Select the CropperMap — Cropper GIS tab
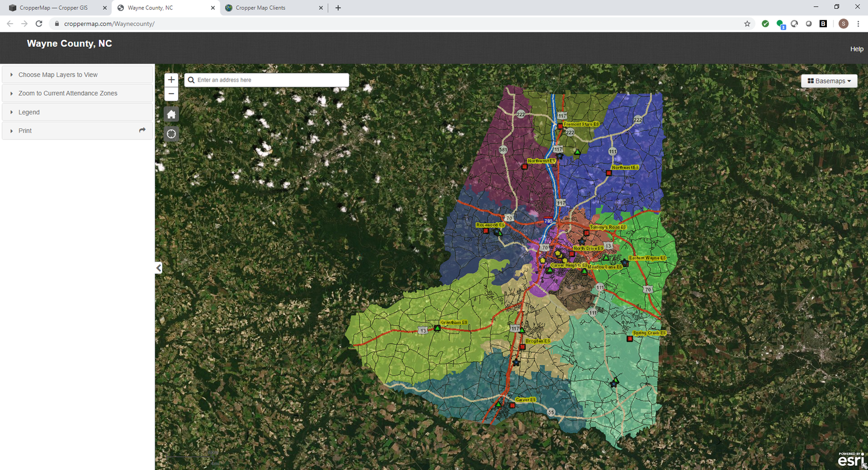Viewport: 868px width, 470px height. [x=52, y=8]
